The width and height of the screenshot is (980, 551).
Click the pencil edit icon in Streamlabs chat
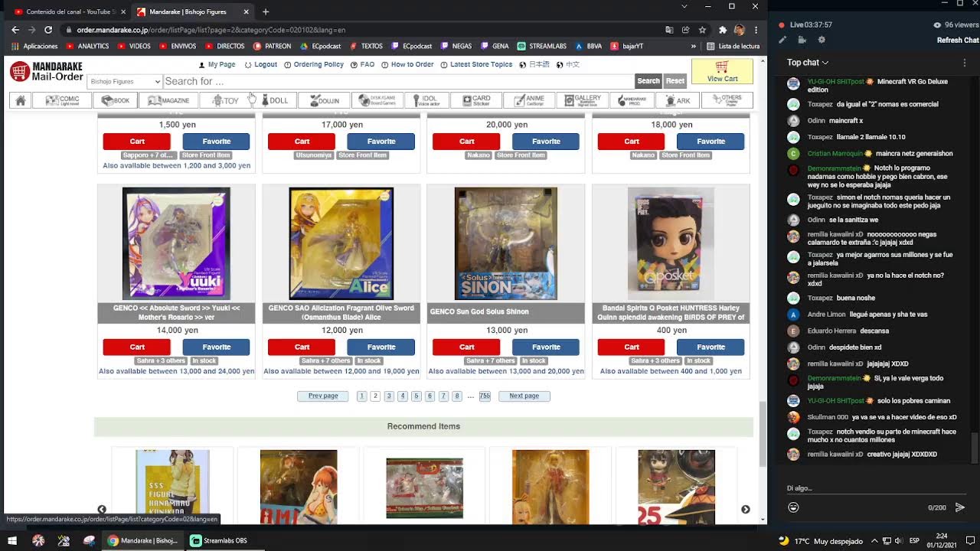pos(782,40)
